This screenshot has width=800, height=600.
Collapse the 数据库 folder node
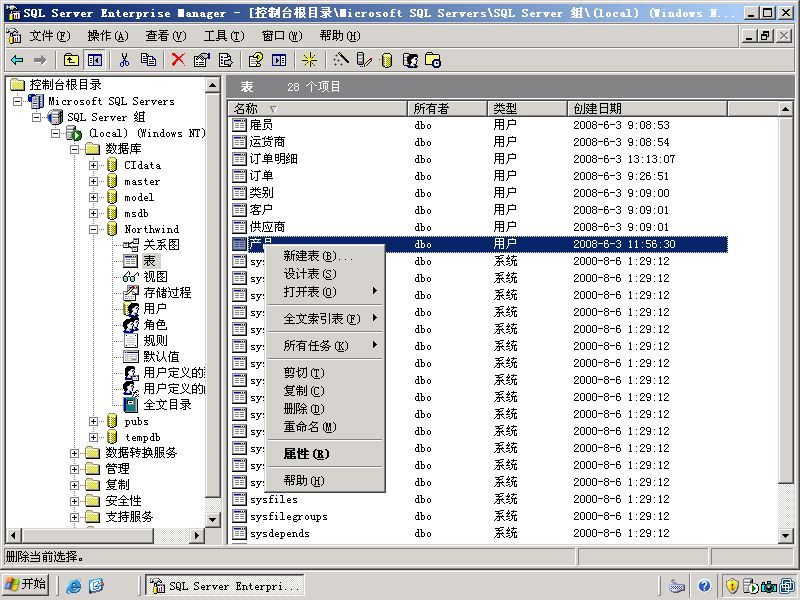(74, 149)
